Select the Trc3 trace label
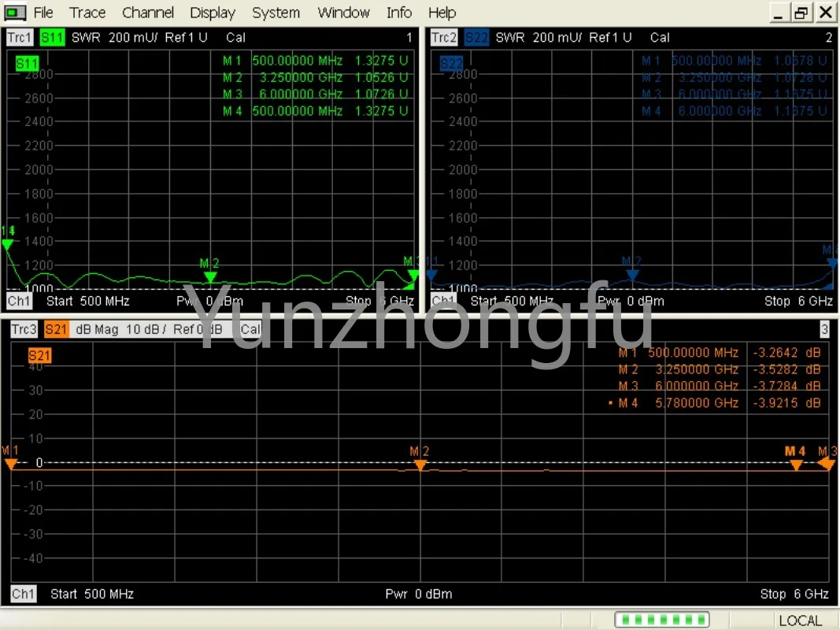This screenshot has height=630, width=840. [24, 329]
